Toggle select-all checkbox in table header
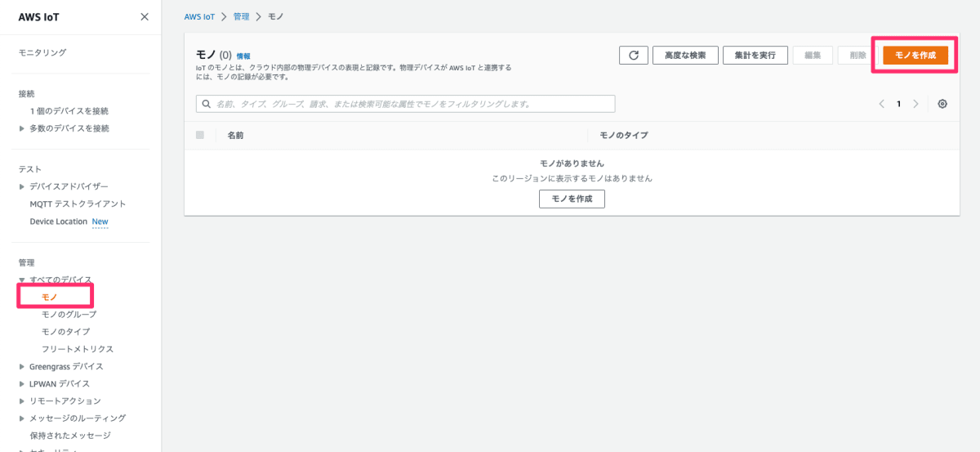Screen dimensions: 980x452 coord(200,135)
